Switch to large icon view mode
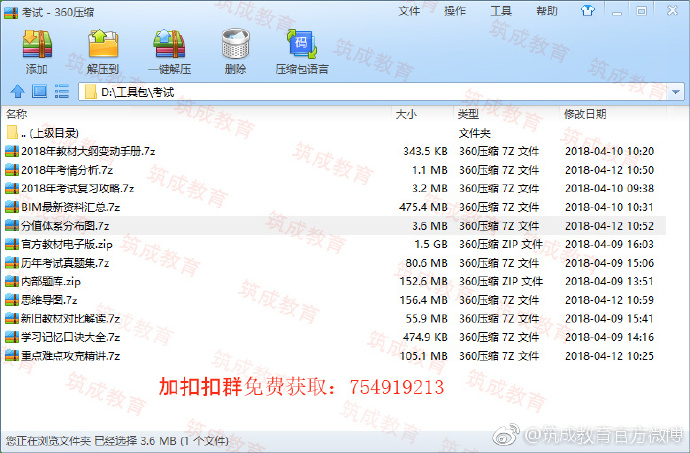Screen dimensions: 690x453 point(39,92)
